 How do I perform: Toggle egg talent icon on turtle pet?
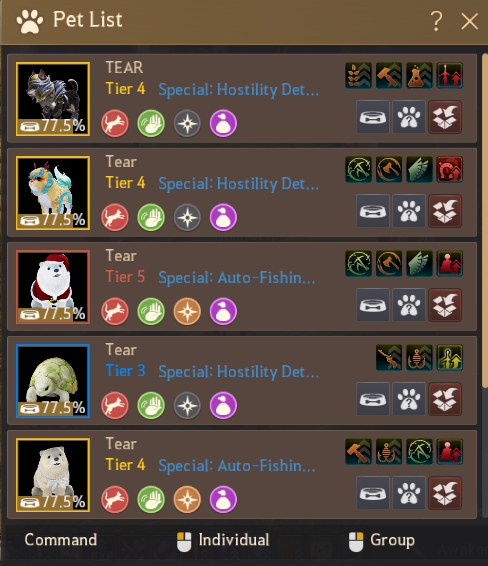223,405
